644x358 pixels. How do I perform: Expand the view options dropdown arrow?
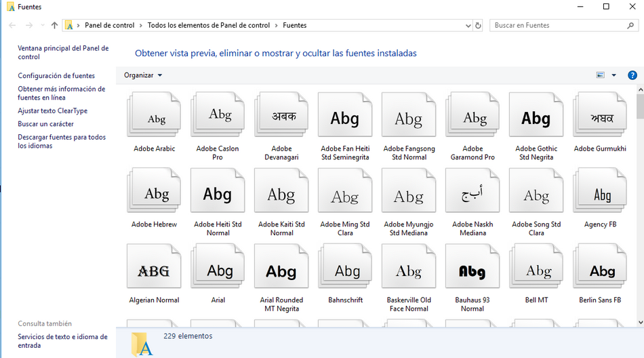614,75
